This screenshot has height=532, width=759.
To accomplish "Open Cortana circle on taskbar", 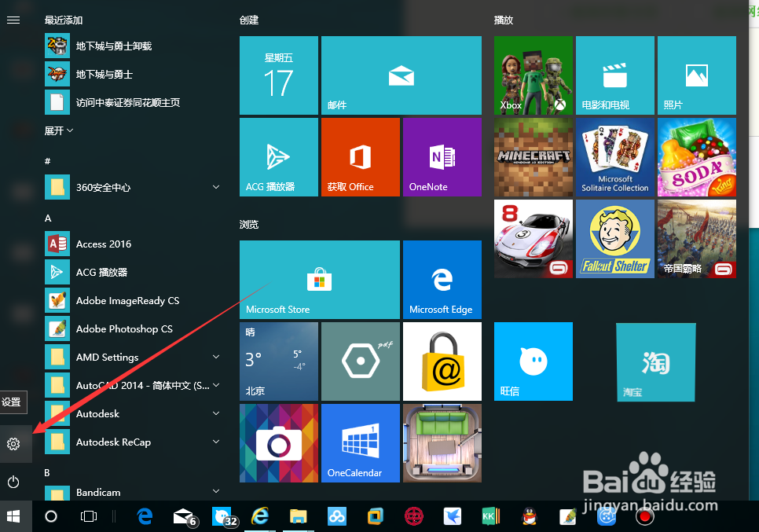I will (x=51, y=516).
